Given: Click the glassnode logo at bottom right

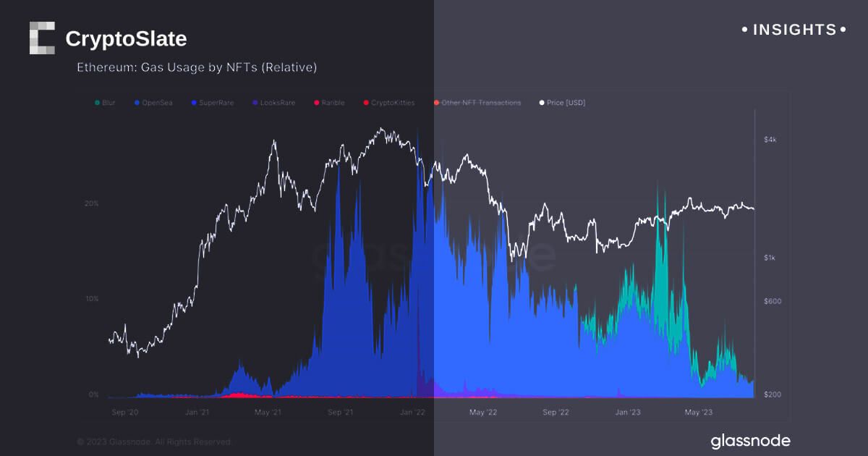Looking at the screenshot, I should click(x=750, y=441).
